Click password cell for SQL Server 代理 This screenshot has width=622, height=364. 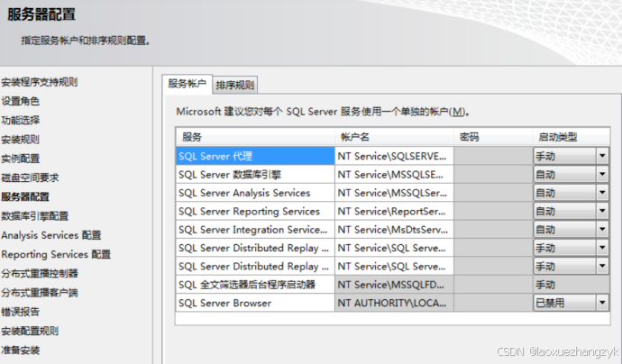493,156
